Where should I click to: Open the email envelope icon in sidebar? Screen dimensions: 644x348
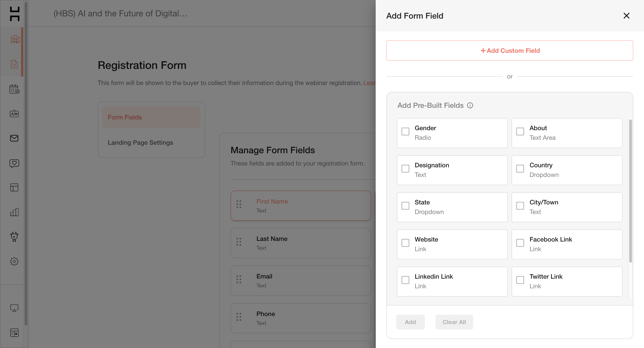point(14,138)
